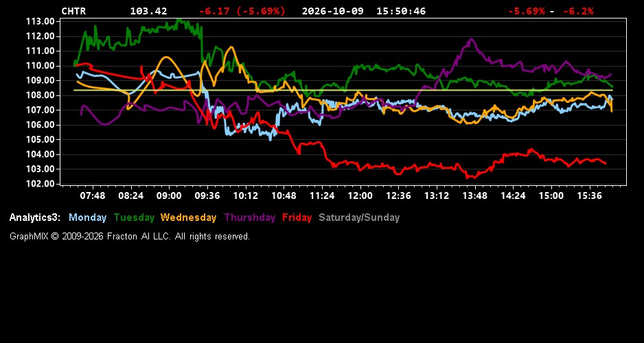644x343 pixels.
Task: Select the Saturday/Sunday legend label
Action: (359, 218)
